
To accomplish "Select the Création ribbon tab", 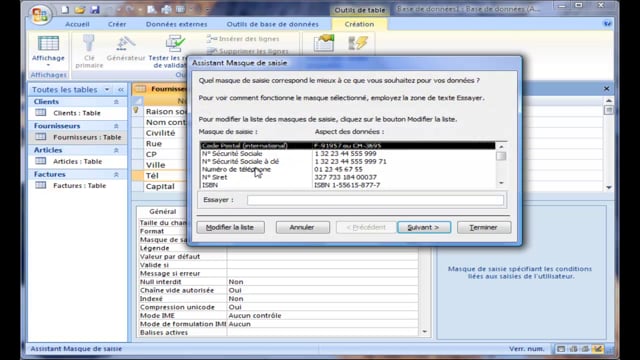I will 359,24.
